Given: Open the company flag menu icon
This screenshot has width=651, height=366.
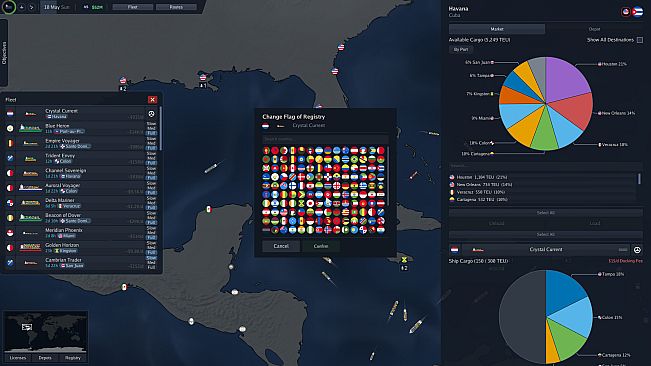Looking at the screenshot, I should 9,7.
